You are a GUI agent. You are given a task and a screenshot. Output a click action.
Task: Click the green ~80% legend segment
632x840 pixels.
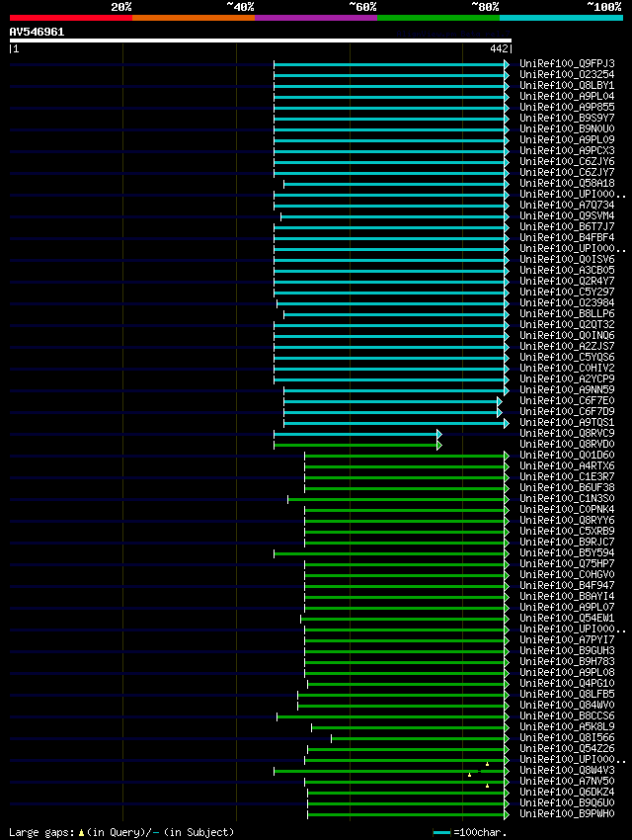coord(438,18)
